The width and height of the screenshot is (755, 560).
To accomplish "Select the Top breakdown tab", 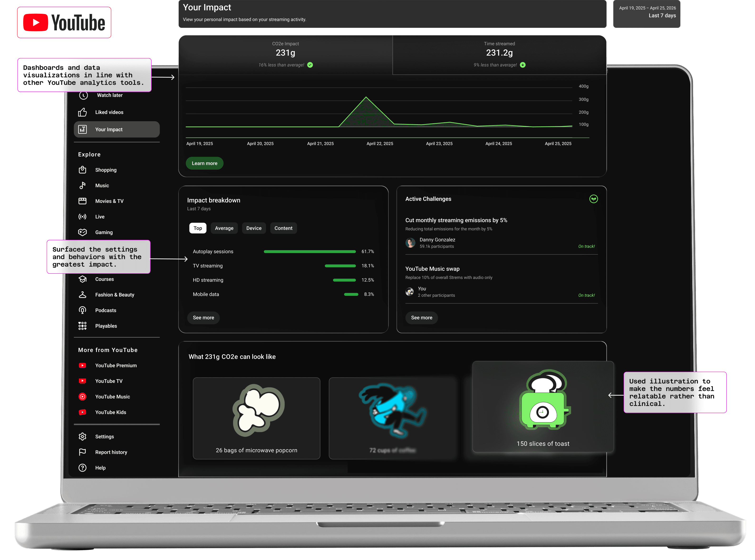I will click(198, 228).
